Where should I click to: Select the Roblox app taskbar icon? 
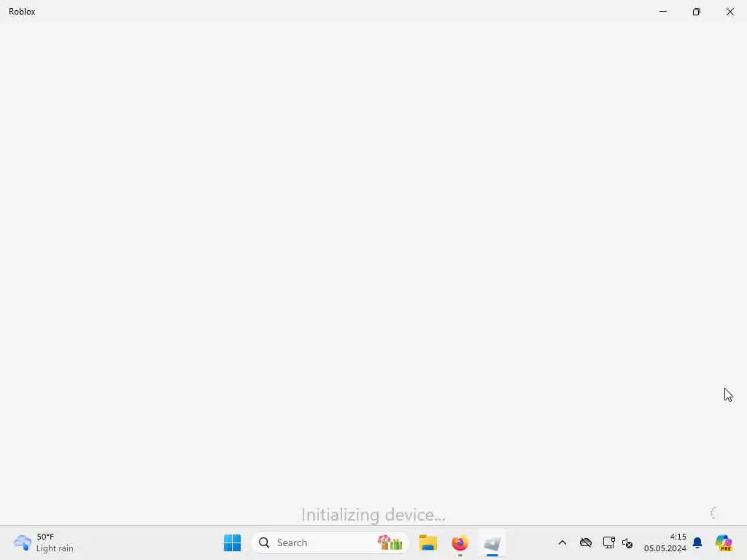tap(492, 542)
